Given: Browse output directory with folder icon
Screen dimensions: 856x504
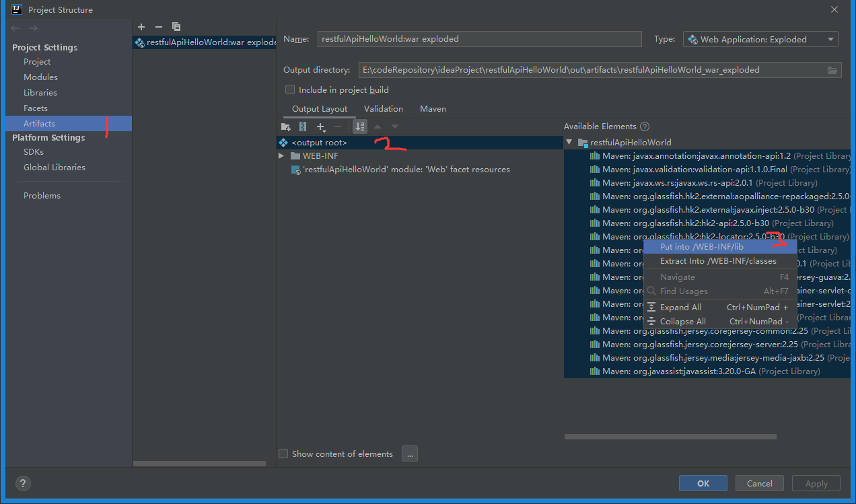Looking at the screenshot, I should click(x=832, y=70).
